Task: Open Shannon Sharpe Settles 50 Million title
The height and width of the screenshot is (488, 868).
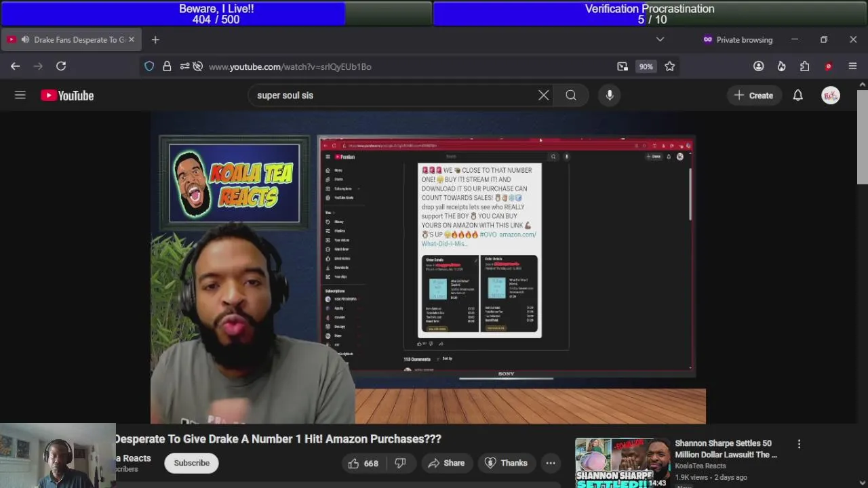Action: (x=726, y=449)
